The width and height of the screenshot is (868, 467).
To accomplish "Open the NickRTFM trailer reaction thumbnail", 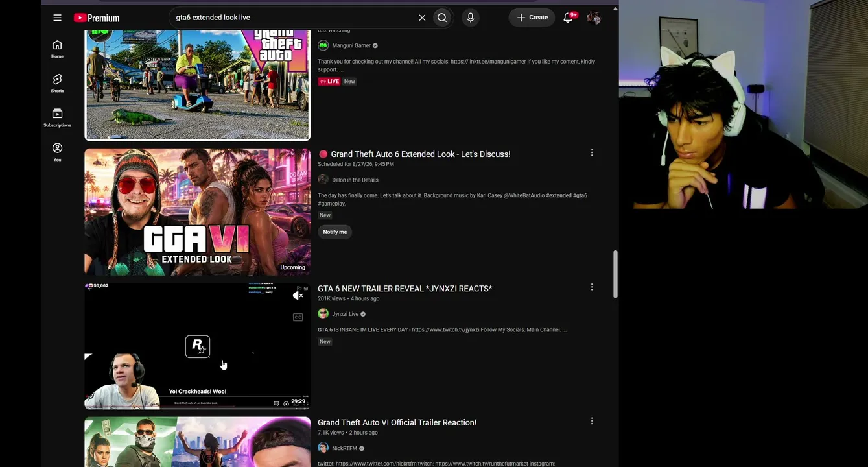I will coord(197,442).
